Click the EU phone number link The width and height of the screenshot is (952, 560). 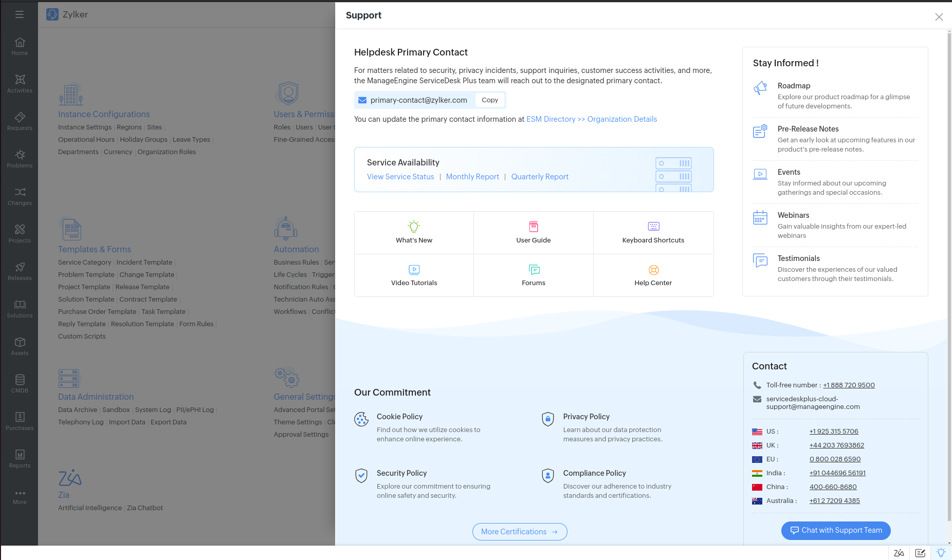pyautogui.click(x=835, y=459)
